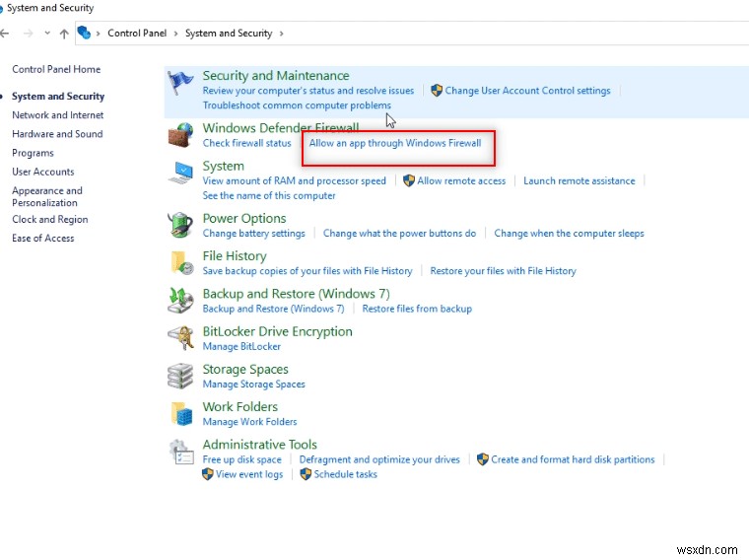Open Change User Account Control settings
Viewport: 749px width, 560px height.
pyautogui.click(x=527, y=91)
